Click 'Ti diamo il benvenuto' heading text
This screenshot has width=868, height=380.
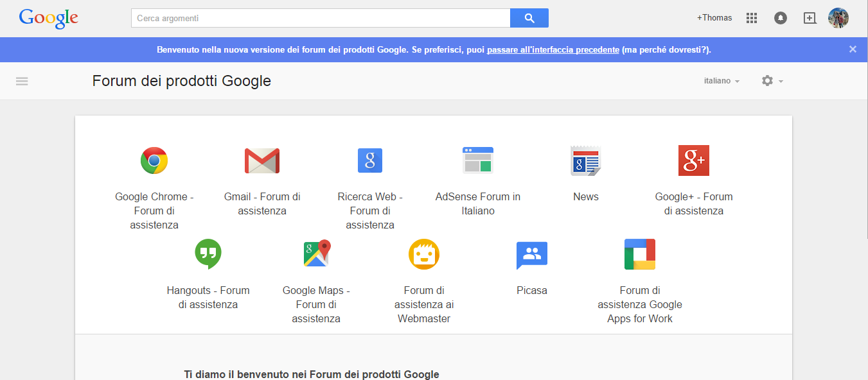click(312, 374)
